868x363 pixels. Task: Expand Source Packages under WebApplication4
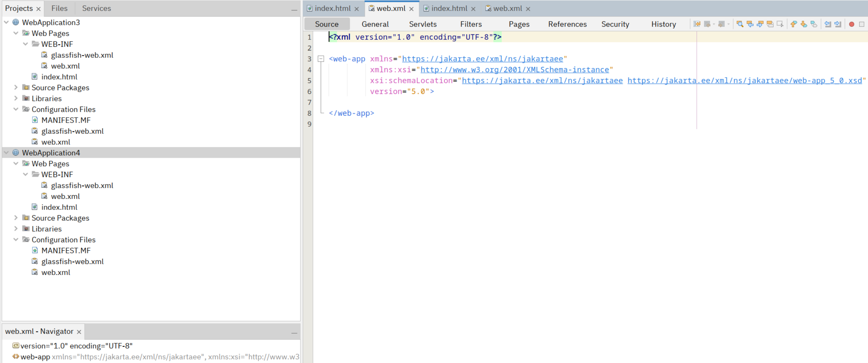[x=16, y=218]
